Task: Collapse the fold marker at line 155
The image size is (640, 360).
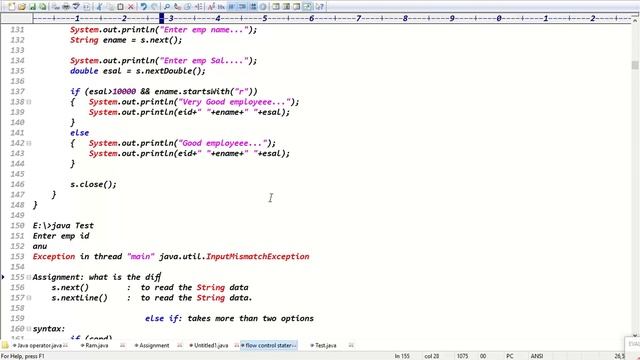Action: 29,277
